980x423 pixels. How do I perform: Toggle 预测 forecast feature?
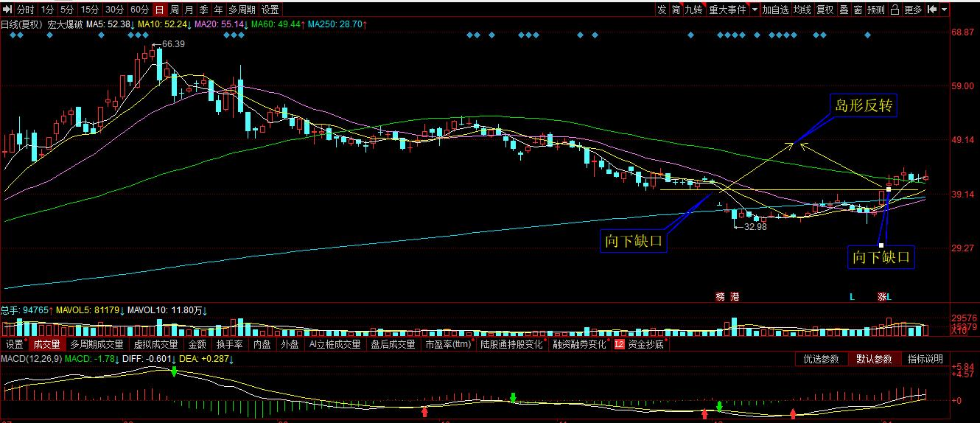(876, 10)
